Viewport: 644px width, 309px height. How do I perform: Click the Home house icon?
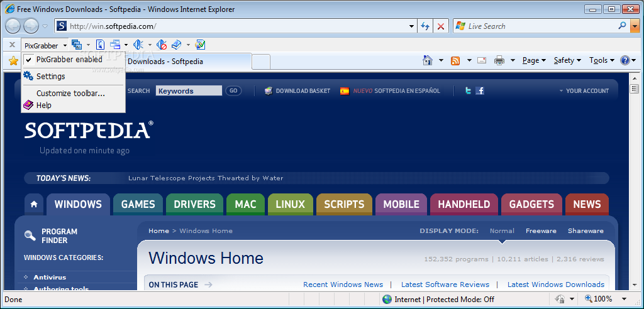428,60
